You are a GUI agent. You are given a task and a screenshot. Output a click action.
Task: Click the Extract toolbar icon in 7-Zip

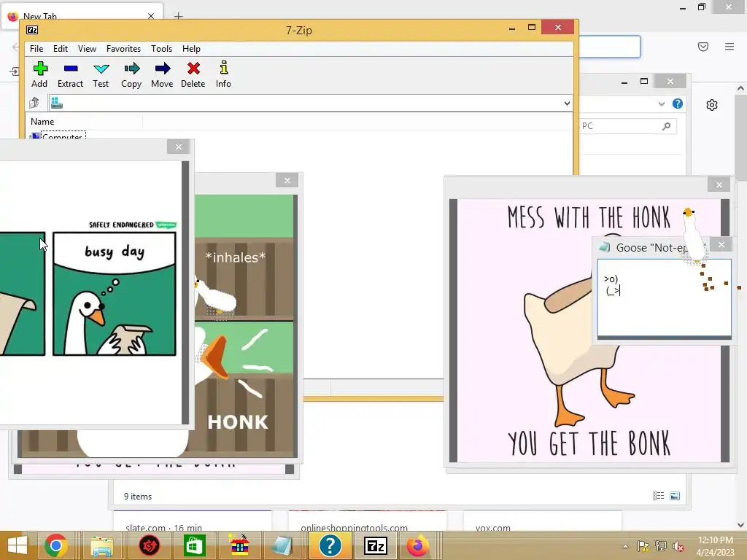[70, 74]
